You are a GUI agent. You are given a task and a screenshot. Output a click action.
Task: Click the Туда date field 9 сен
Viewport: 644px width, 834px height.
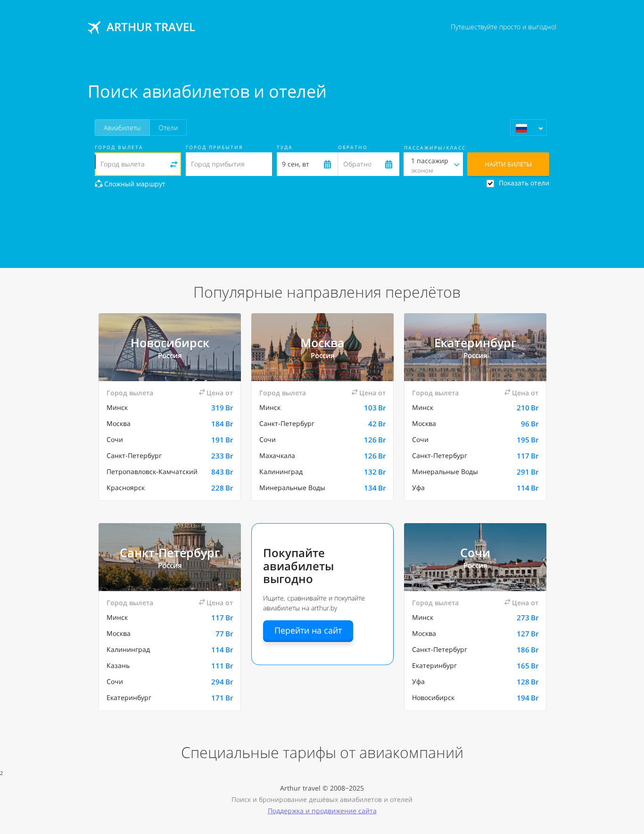coord(307,164)
